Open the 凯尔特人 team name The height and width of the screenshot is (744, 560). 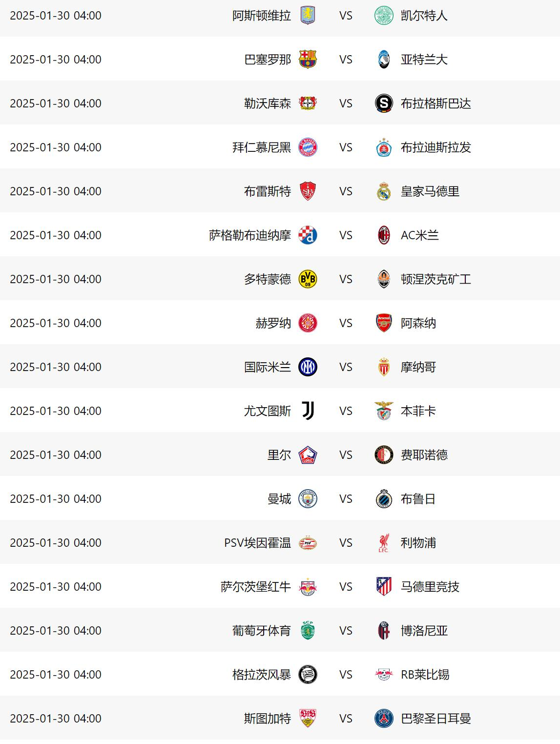tap(424, 16)
